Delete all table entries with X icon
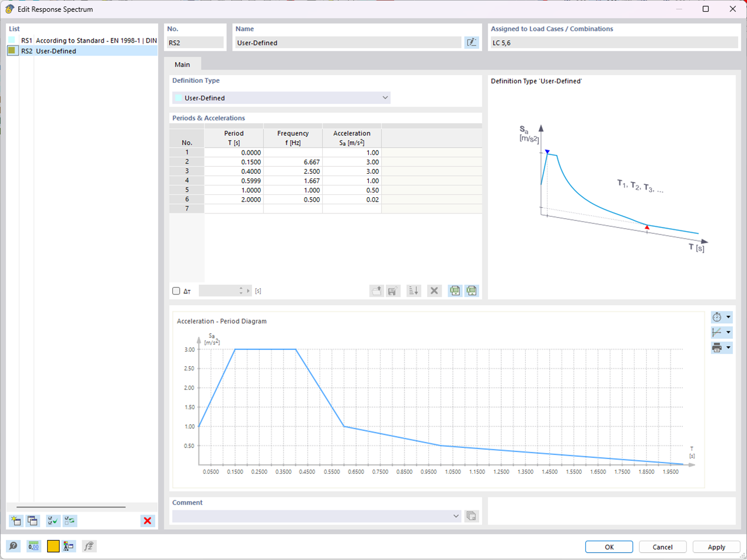 [x=434, y=290]
